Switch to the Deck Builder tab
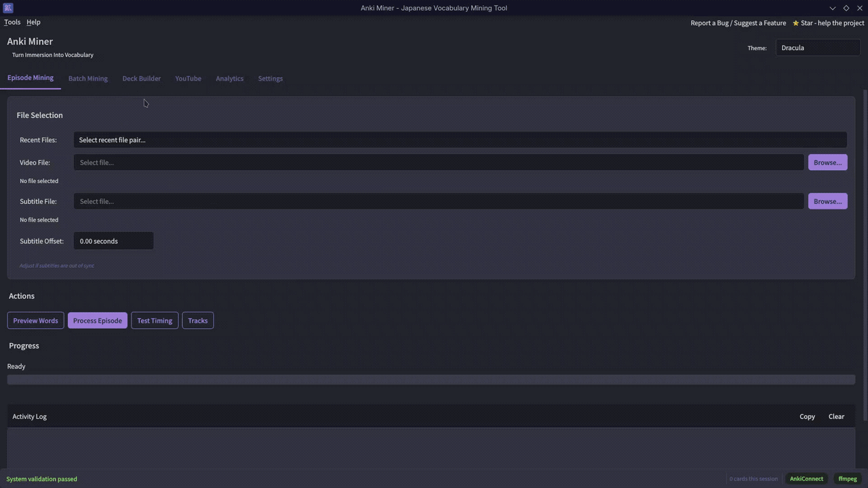Screen dimensions: 868x488 pos(141,79)
